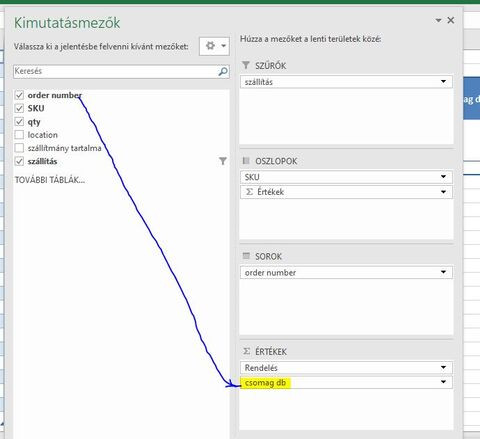Uncheck the order number field checkbox
Viewport: 480px width, 439px height.
(x=19, y=95)
